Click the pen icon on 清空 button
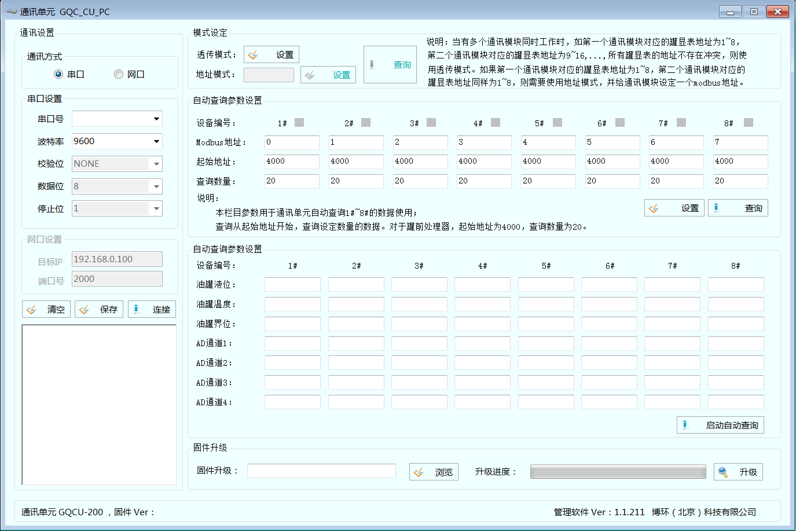This screenshot has width=796, height=532. point(32,310)
